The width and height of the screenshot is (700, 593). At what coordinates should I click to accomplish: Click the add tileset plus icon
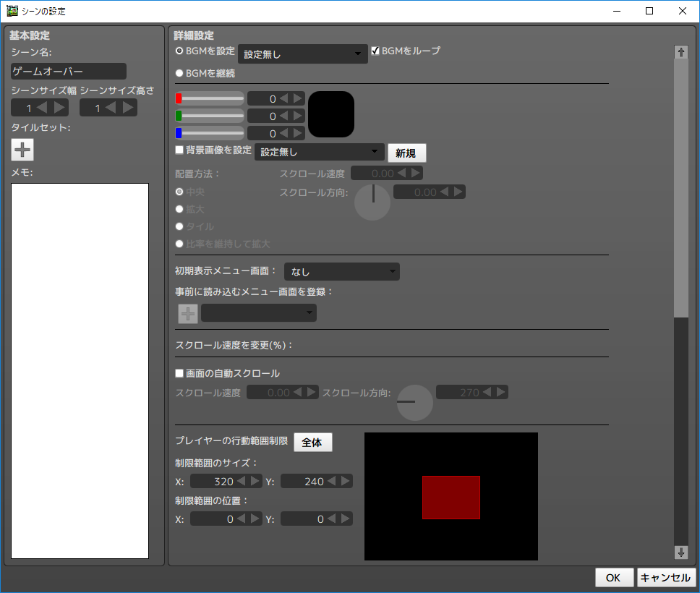22,150
